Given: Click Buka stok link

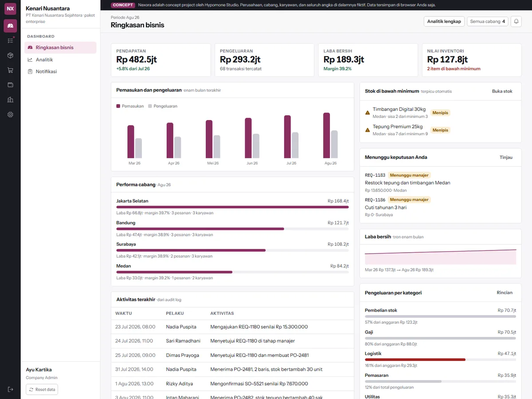Looking at the screenshot, I should pyautogui.click(x=502, y=91).
